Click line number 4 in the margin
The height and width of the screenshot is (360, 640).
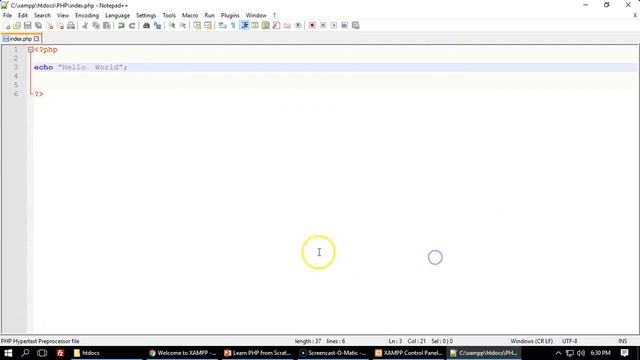pyautogui.click(x=16, y=76)
